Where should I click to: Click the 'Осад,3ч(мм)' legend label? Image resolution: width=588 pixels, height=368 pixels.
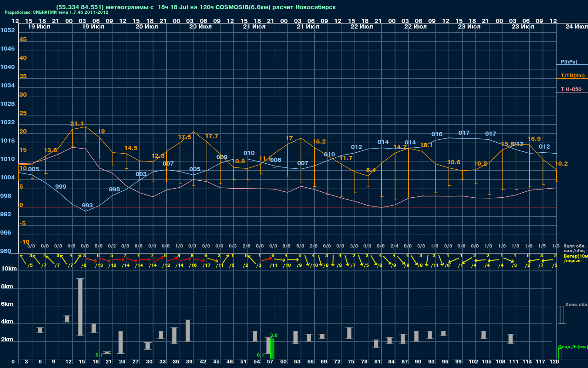tap(572, 346)
